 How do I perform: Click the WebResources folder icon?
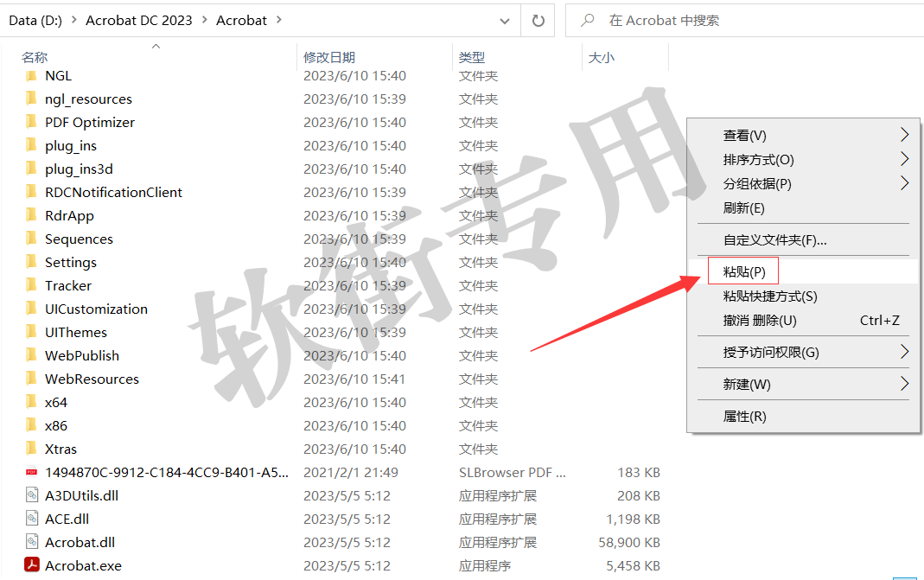tap(32, 379)
